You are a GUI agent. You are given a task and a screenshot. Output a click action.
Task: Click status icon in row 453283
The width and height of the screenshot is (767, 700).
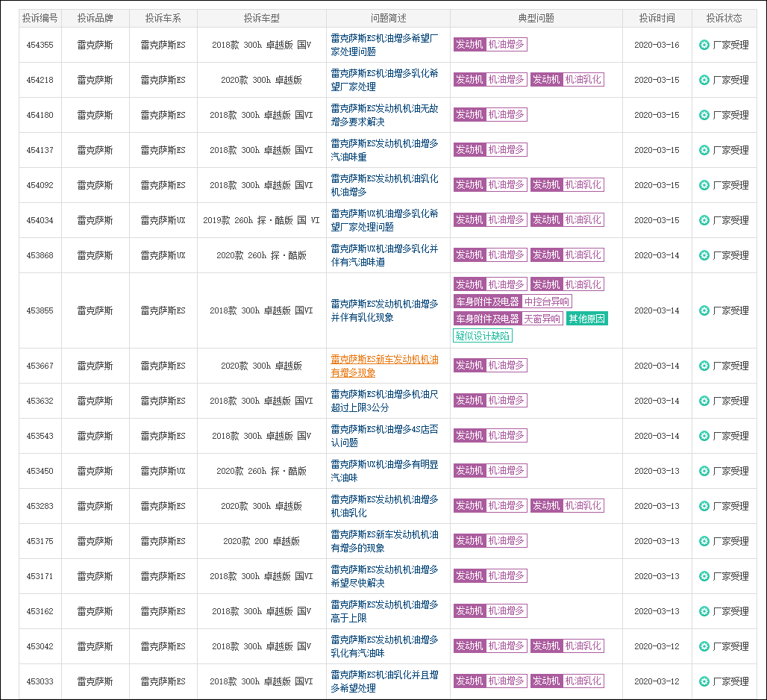coord(704,506)
